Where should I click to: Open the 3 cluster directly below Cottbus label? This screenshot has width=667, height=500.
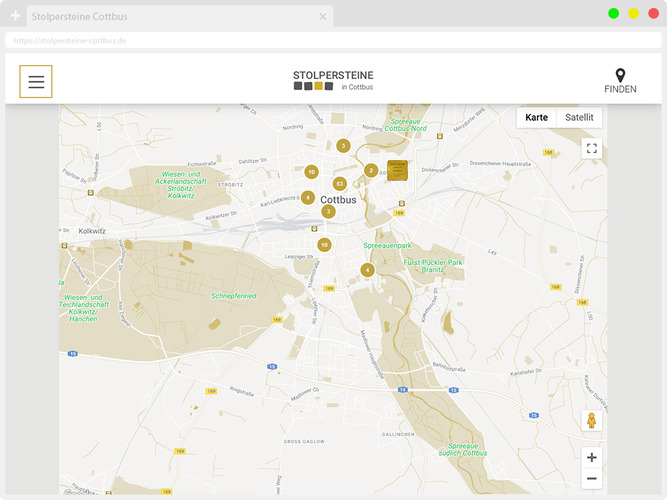328,212
